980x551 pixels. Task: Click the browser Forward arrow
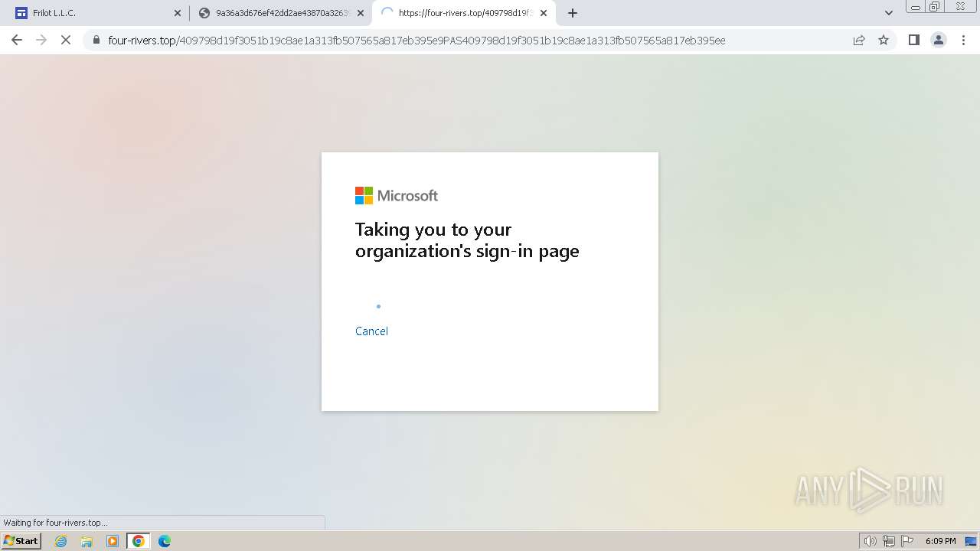tap(41, 40)
